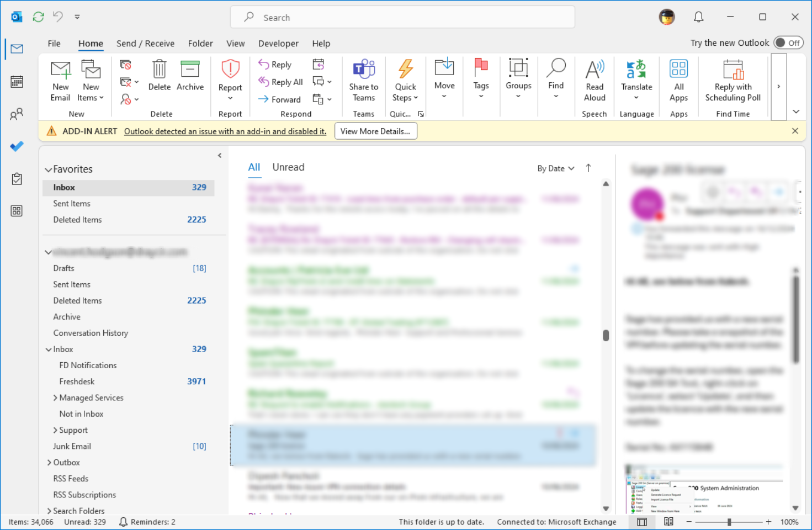Open the By Date sort dropdown
This screenshot has height=530, width=812.
556,168
